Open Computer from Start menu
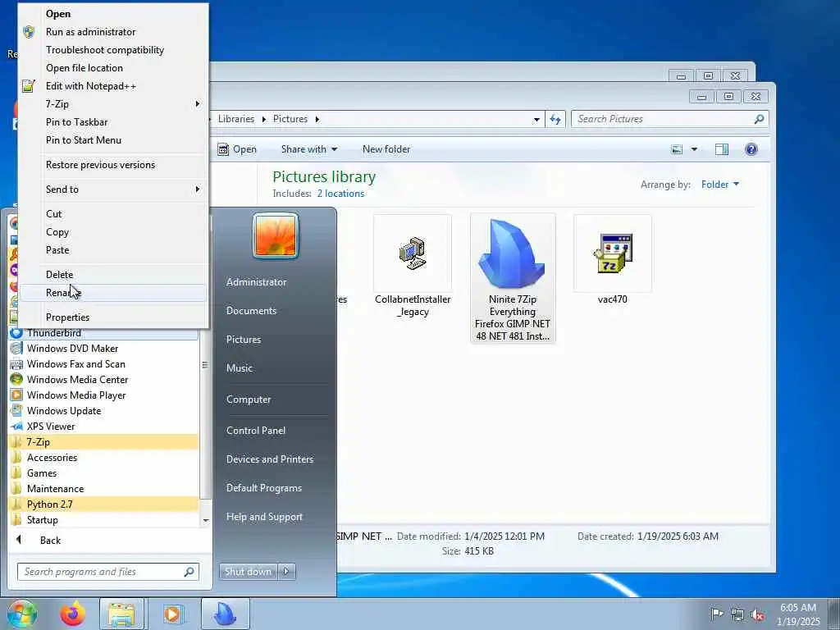 click(x=249, y=399)
